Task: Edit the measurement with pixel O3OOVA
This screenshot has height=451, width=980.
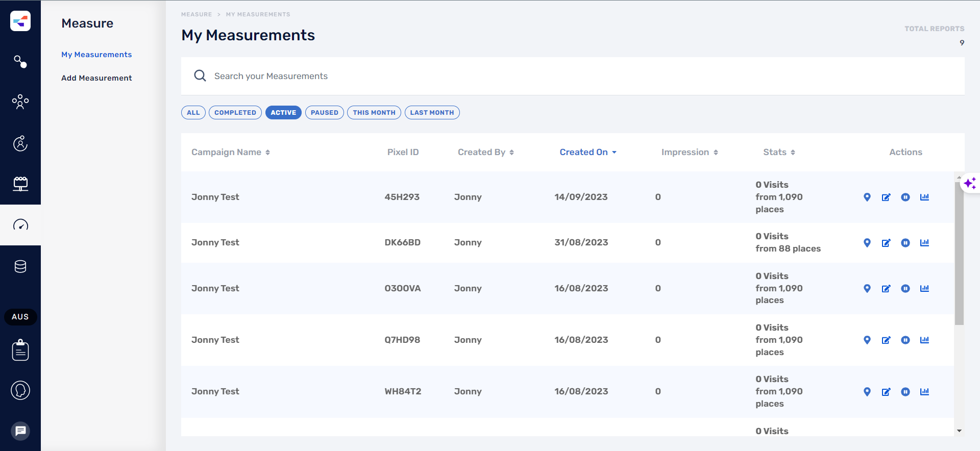Action: pos(886,289)
